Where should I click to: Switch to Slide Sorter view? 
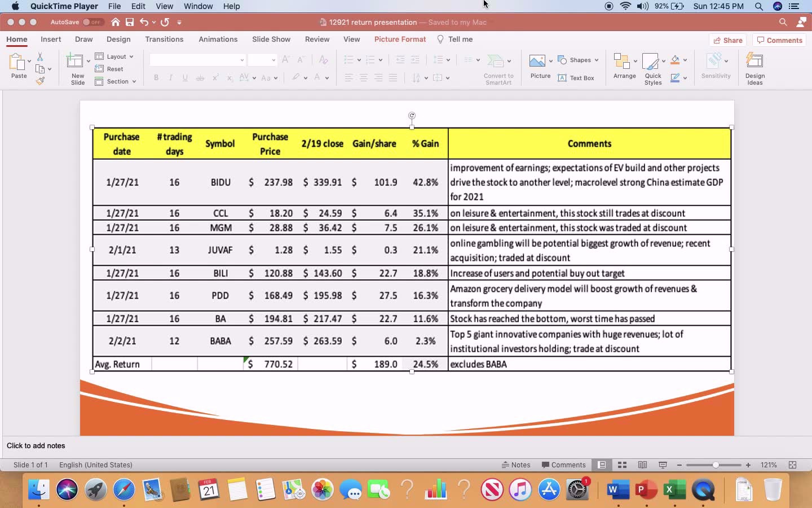pos(622,465)
